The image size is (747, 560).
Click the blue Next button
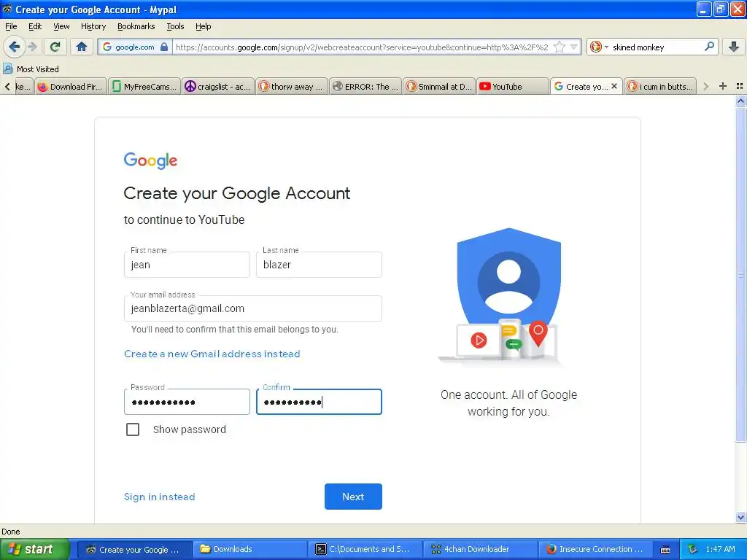[353, 497]
